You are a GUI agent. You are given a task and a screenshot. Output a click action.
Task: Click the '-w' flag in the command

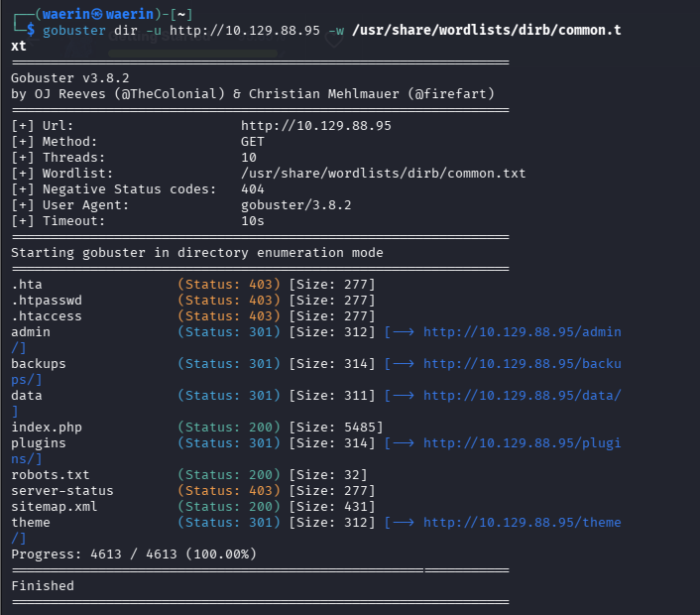point(336,31)
